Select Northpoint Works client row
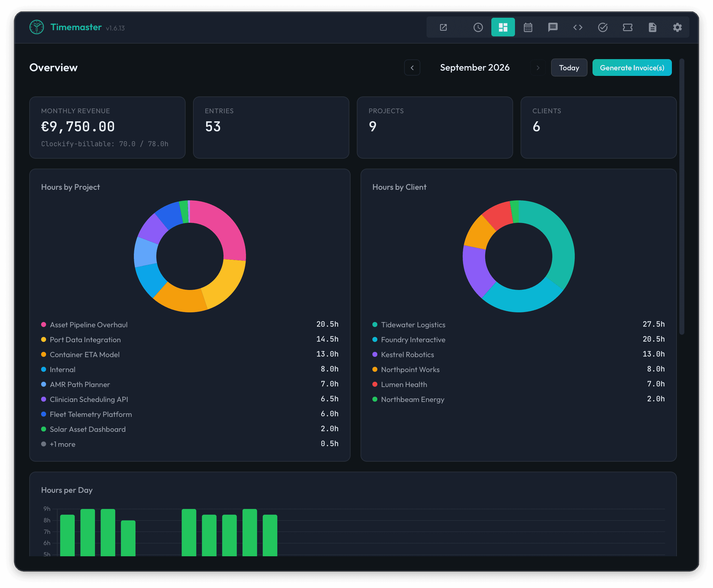The width and height of the screenshot is (713, 588). coord(518,369)
